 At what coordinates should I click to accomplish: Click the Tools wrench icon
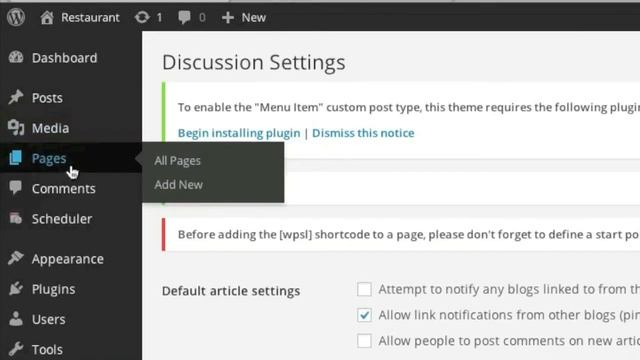[16, 349]
